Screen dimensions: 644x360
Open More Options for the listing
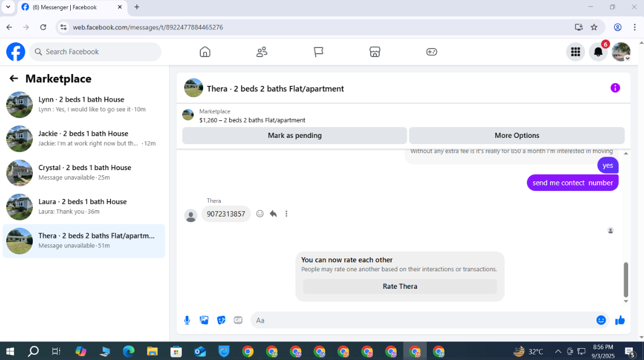517,135
